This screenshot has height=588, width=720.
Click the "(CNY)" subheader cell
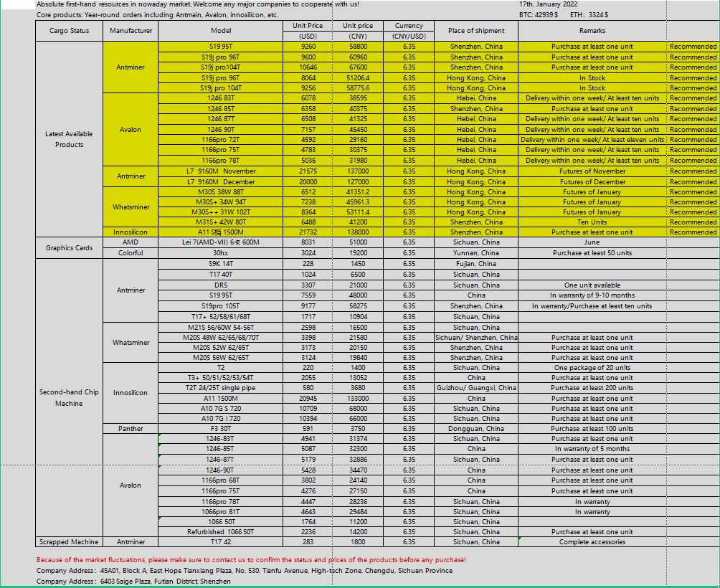(358, 37)
